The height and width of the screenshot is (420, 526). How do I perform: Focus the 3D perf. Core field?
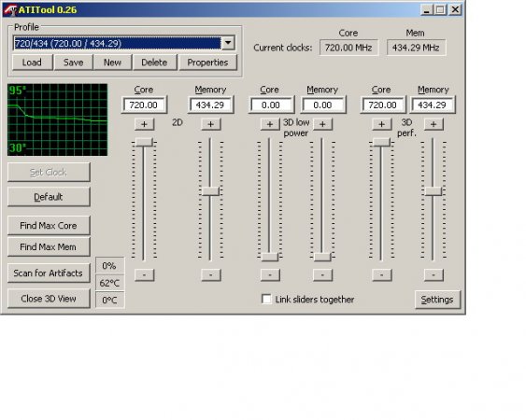click(383, 105)
